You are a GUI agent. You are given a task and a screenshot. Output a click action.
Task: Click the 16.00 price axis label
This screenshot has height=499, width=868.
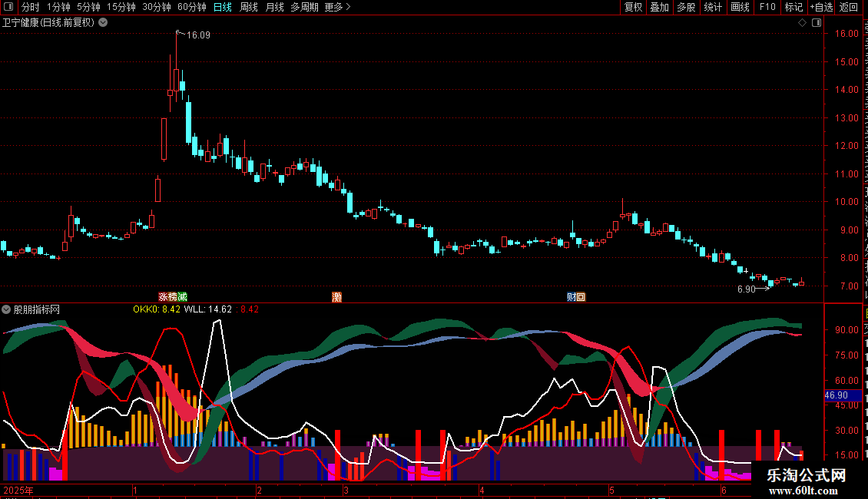tap(847, 33)
